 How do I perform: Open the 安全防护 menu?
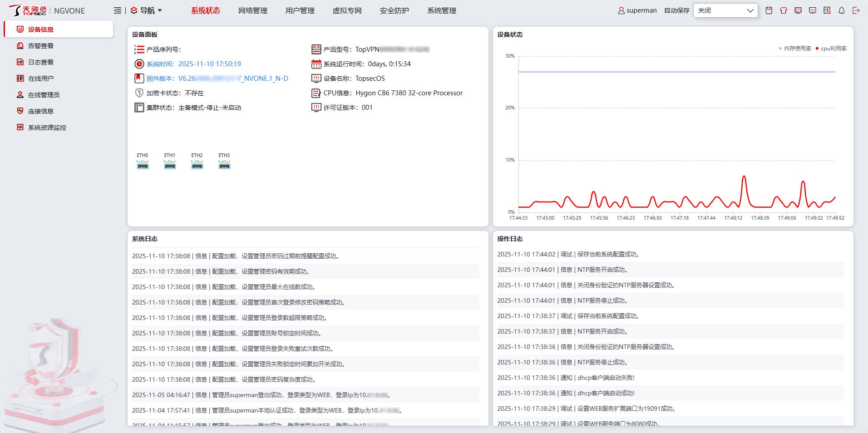pos(394,10)
